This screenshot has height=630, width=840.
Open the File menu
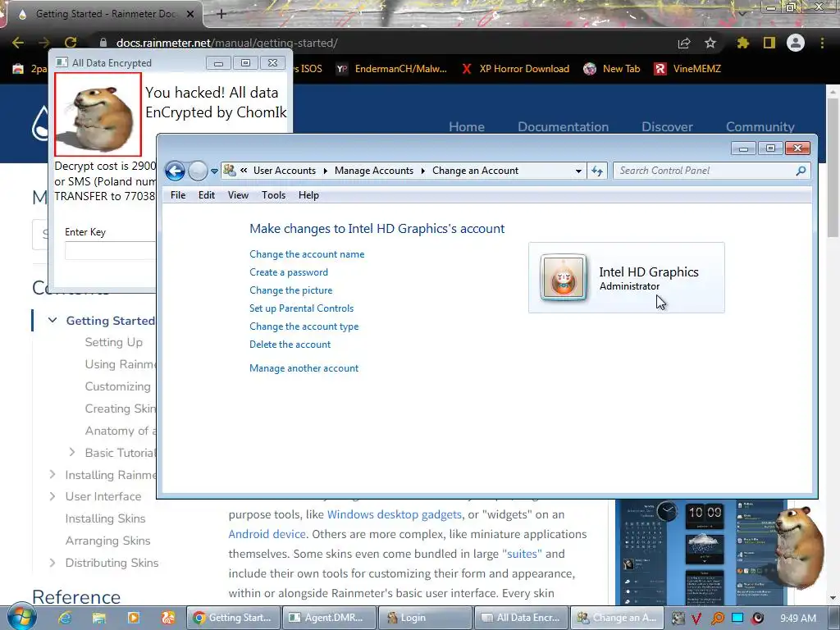(x=178, y=195)
